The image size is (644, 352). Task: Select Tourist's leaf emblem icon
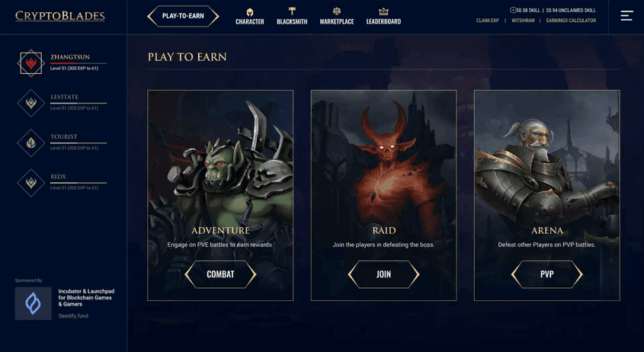[x=30, y=143]
